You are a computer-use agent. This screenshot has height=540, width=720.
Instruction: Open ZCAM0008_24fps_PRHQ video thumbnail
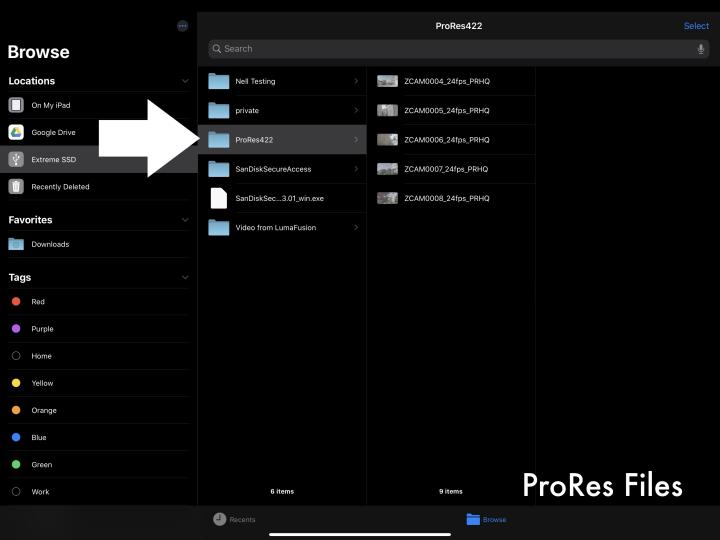coord(387,198)
